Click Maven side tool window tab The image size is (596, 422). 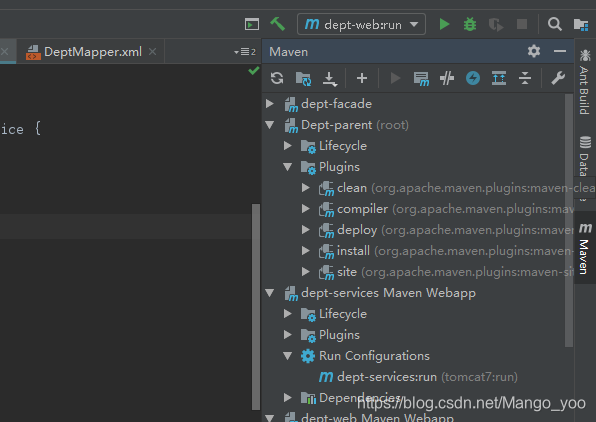[585, 248]
